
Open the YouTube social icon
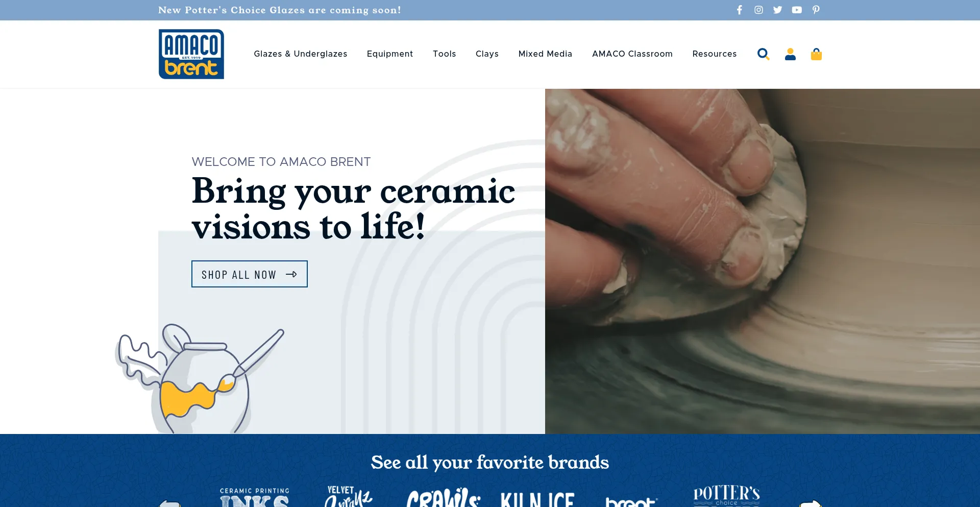[x=797, y=10]
